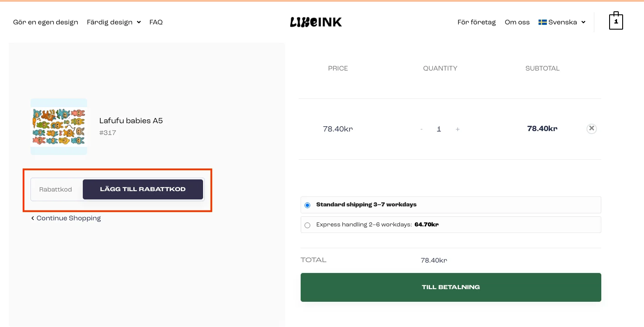The height and width of the screenshot is (327, 644).
Task: Click the Lafufu babies A5 product name
Action: (131, 121)
